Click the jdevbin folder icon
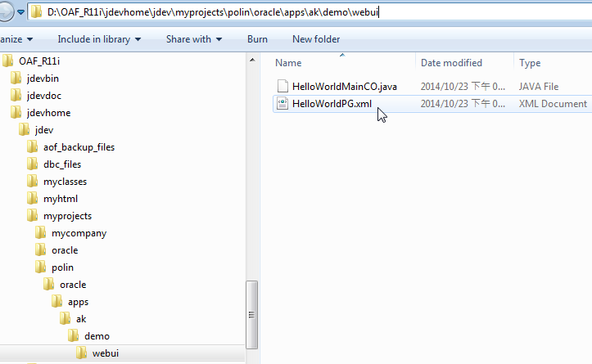Viewport: 592px width, 364px height. 16,79
